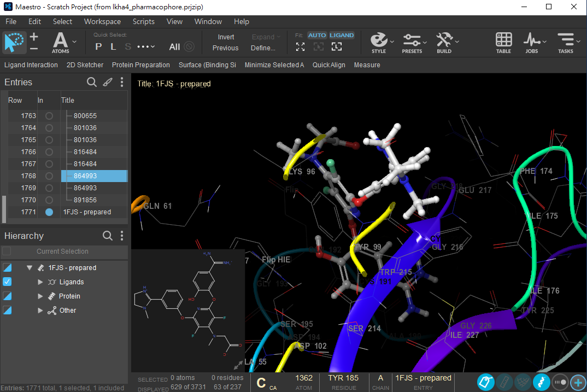This screenshot has width=587, height=392.
Task: Include entry 891856 in workspace
Action: [49, 200]
